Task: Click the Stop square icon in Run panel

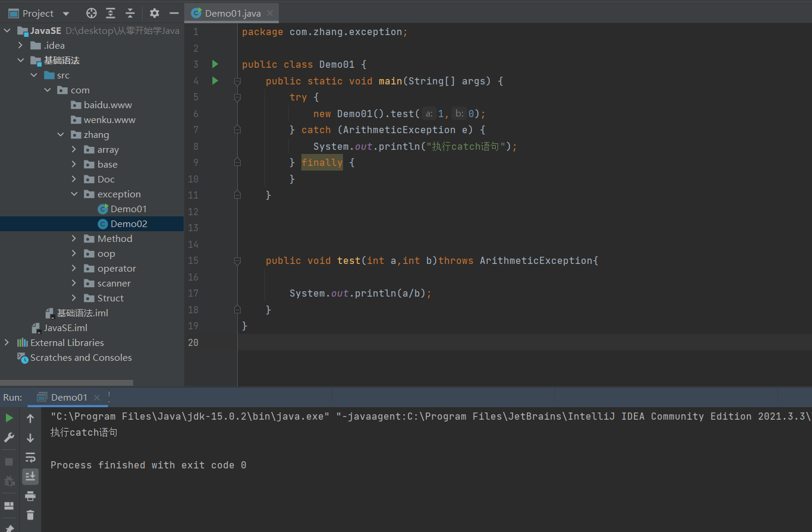Action: (9, 462)
